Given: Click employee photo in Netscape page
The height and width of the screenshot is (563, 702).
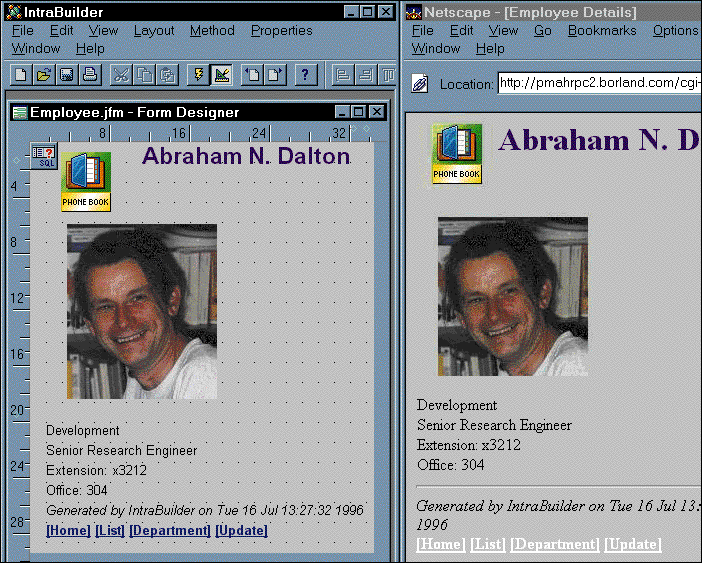Looking at the screenshot, I should pos(513,296).
